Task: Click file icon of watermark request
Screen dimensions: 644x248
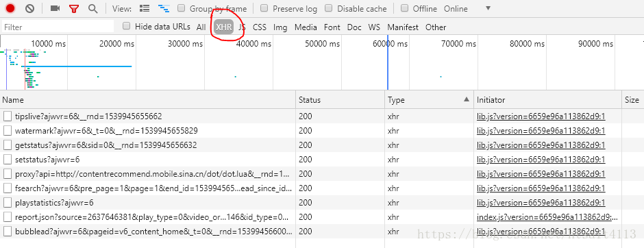Action: click(x=8, y=131)
